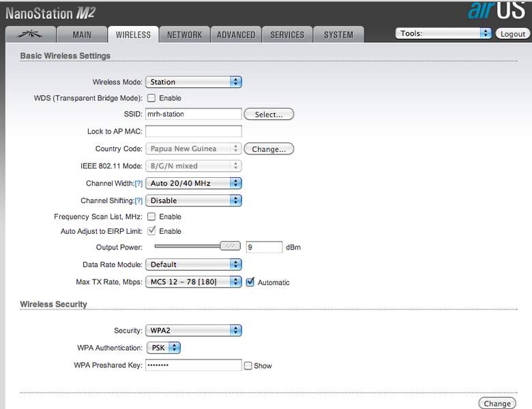The image size is (532, 409).
Task: Switch to the MAIN tab
Action: (x=82, y=35)
